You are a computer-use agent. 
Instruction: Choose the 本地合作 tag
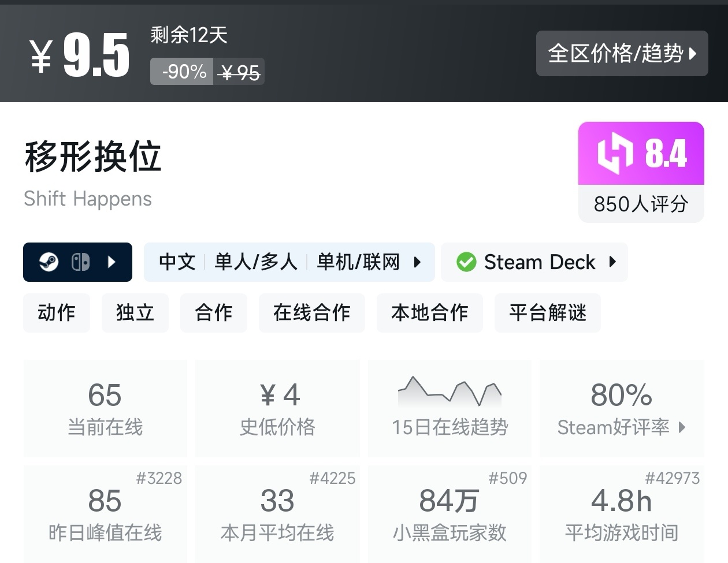[x=430, y=313]
